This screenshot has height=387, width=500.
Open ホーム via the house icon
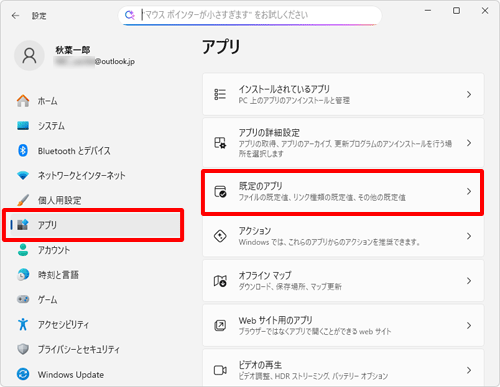(x=23, y=101)
